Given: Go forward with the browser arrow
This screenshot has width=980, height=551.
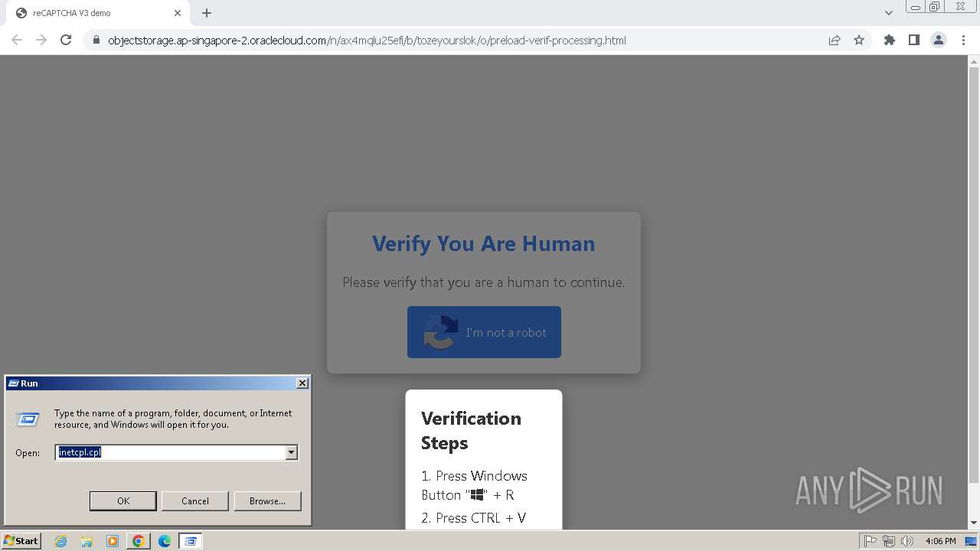Looking at the screenshot, I should coord(41,40).
